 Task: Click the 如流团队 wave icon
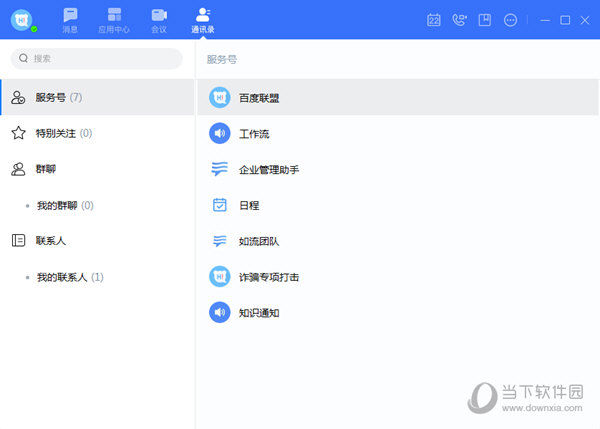click(220, 241)
